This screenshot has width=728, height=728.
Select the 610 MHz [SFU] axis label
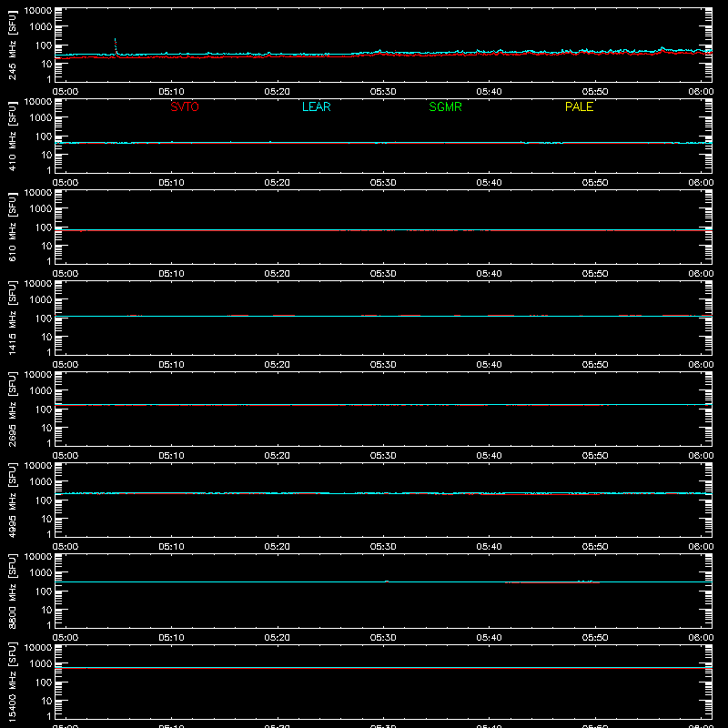13,227
